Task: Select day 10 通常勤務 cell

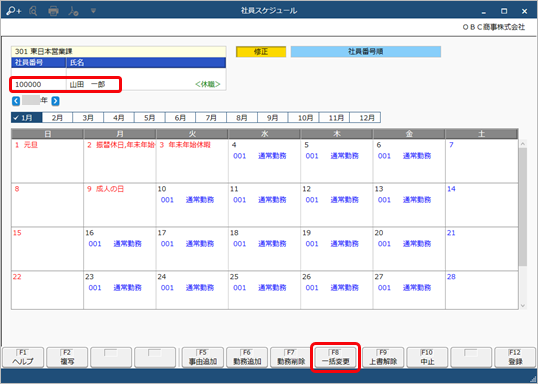Action: (x=192, y=205)
